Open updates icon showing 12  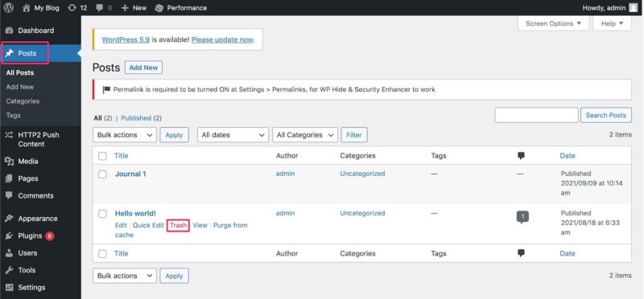[x=77, y=8]
